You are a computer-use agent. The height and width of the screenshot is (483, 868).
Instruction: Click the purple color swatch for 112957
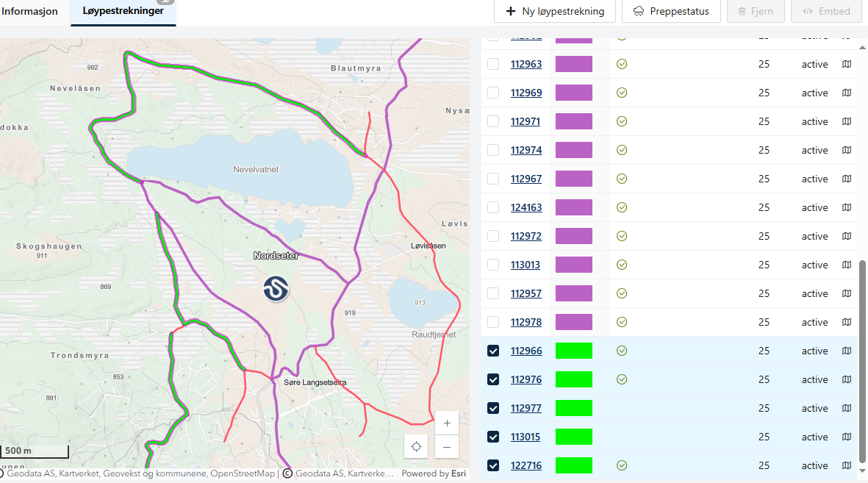[574, 293]
